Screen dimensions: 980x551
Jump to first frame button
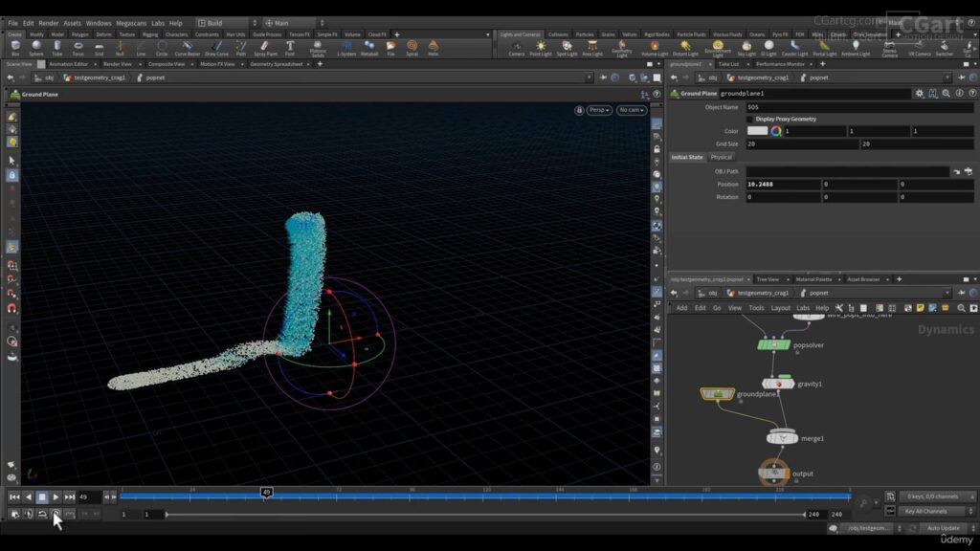coord(14,497)
